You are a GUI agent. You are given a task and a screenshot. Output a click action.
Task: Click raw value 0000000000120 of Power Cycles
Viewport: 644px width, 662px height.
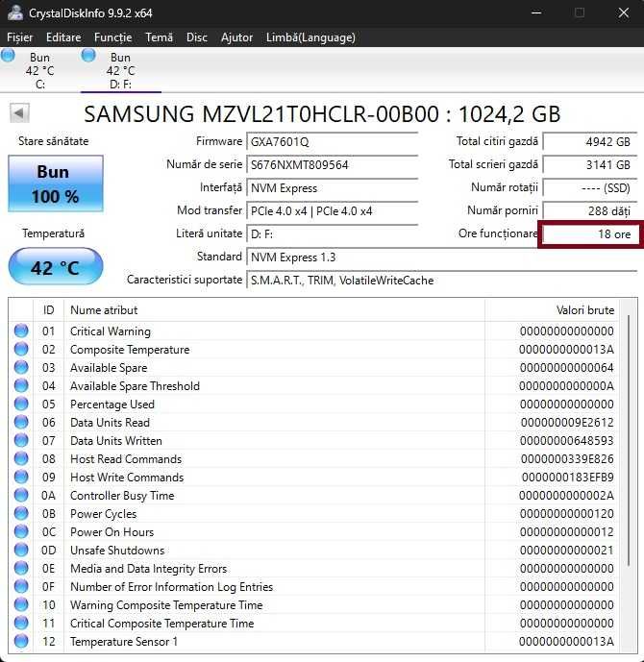567,513
